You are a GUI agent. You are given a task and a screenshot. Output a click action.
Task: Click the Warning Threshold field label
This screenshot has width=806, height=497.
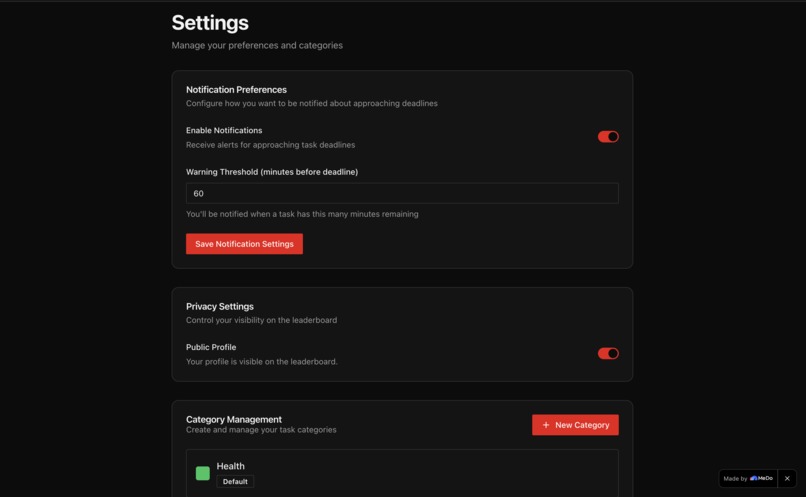272,172
